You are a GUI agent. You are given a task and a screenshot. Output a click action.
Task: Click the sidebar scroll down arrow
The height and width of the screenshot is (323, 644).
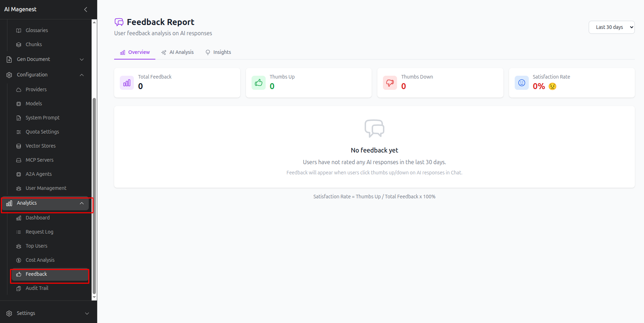(94, 298)
